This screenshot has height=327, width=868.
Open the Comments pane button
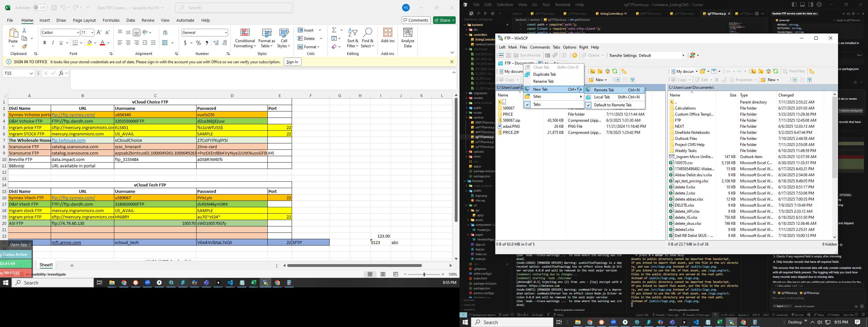(x=416, y=20)
